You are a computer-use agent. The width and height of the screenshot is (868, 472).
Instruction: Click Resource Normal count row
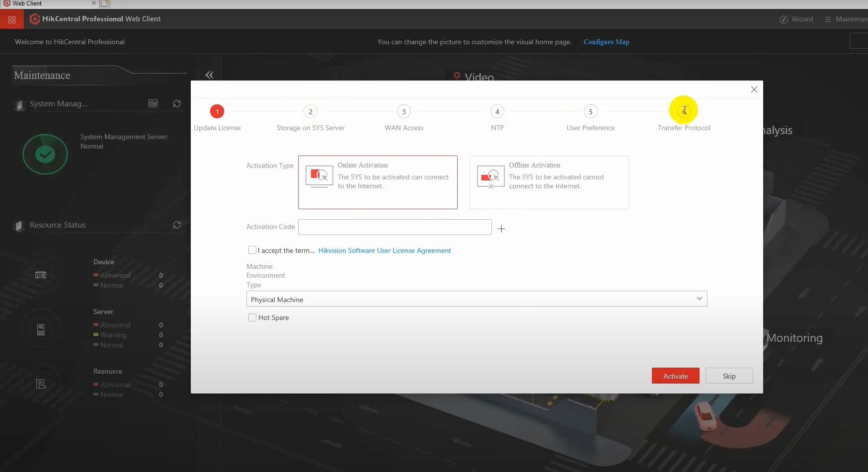(128, 394)
